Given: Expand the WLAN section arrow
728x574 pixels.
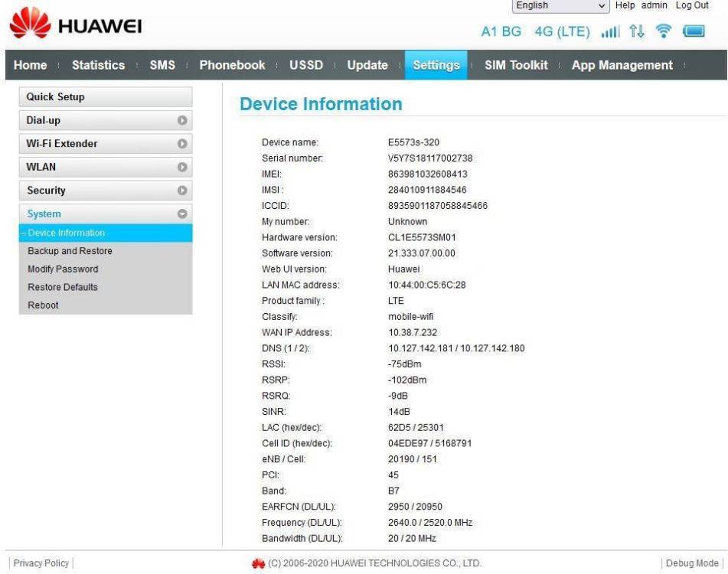Looking at the screenshot, I should pos(182,167).
